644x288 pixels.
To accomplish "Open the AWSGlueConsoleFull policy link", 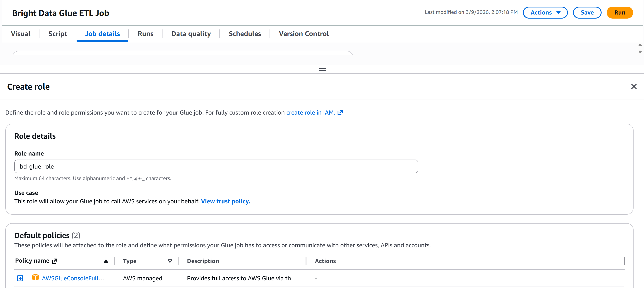I will (70, 278).
